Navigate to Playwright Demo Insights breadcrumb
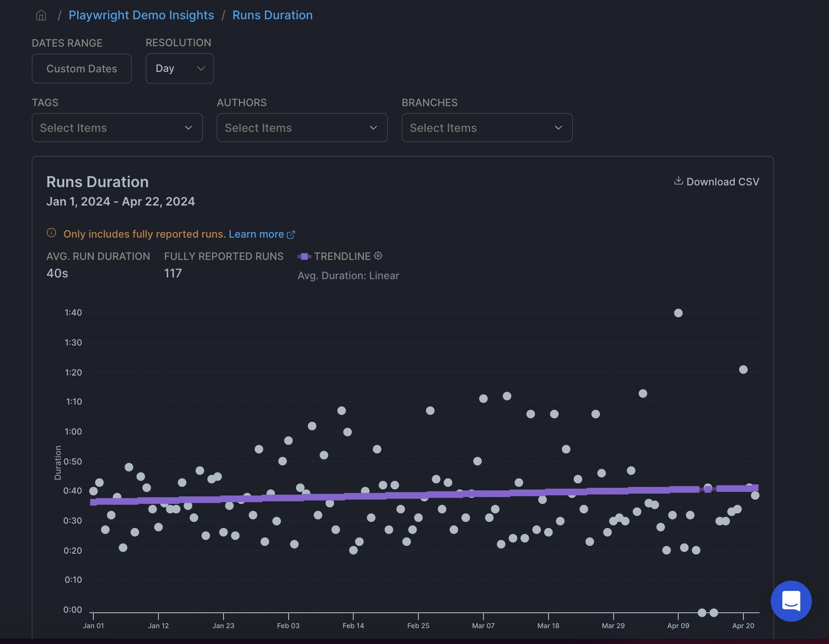This screenshot has width=829, height=644. pos(142,15)
